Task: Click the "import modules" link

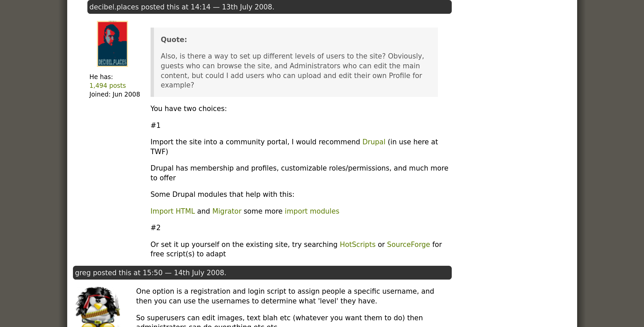Action: click(x=312, y=211)
